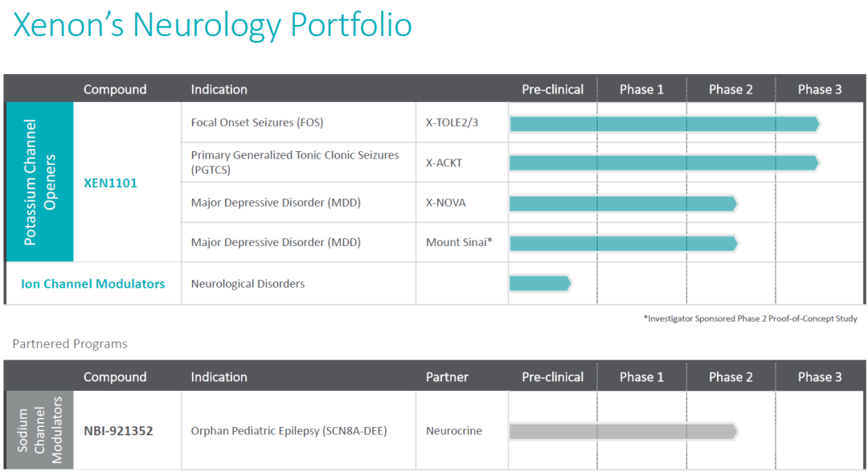The width and height of the screenshot is (868, 472).
Task: Click the Neurological Disorders indication
Action: tap(248, 284)
